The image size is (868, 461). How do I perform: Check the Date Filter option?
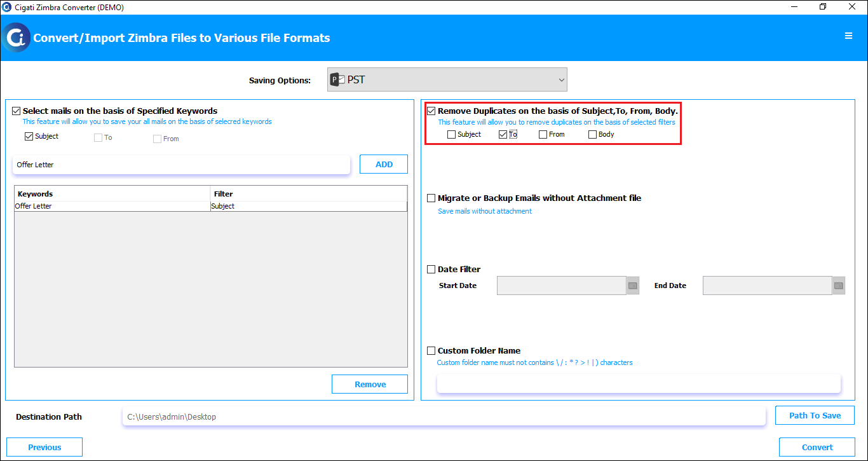coord(431,270)
